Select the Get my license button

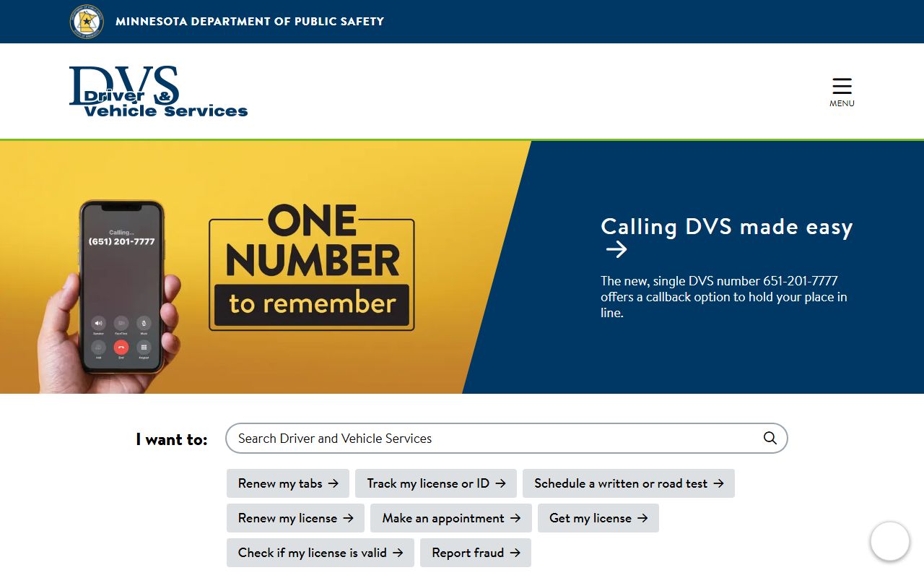598,518
